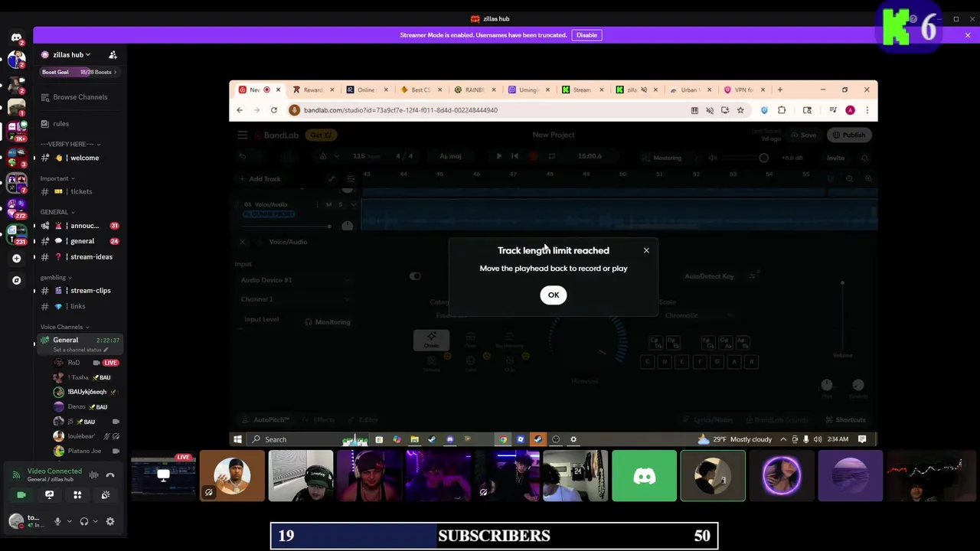Toggle the microphone mute in the user panel
980x551 pixels.
[57, 521]
